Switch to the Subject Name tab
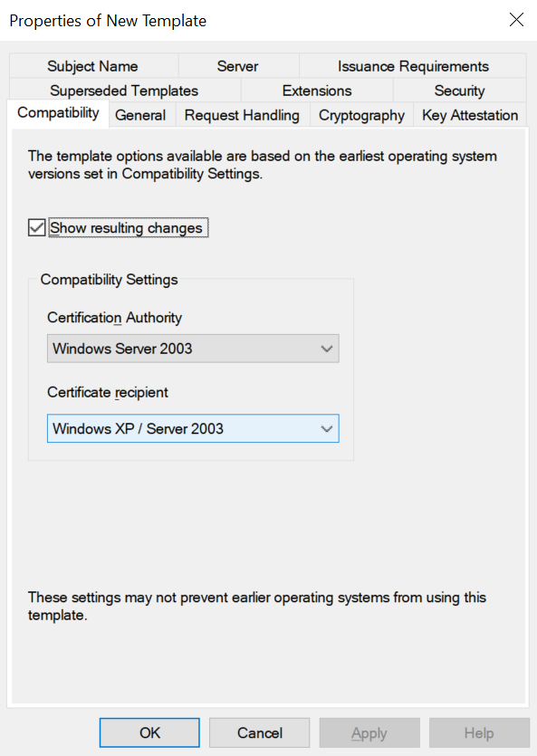This screenshot has height=756, width=537. coord(93,66)
